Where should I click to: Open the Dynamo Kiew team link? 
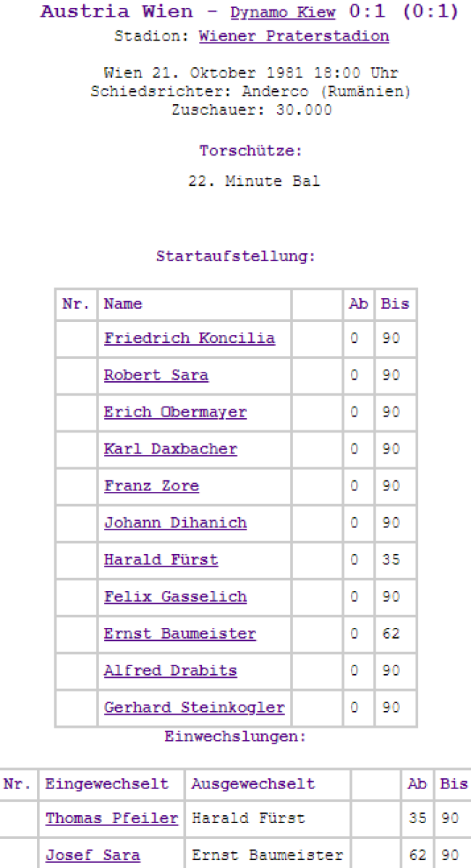(x=283, y=13)
